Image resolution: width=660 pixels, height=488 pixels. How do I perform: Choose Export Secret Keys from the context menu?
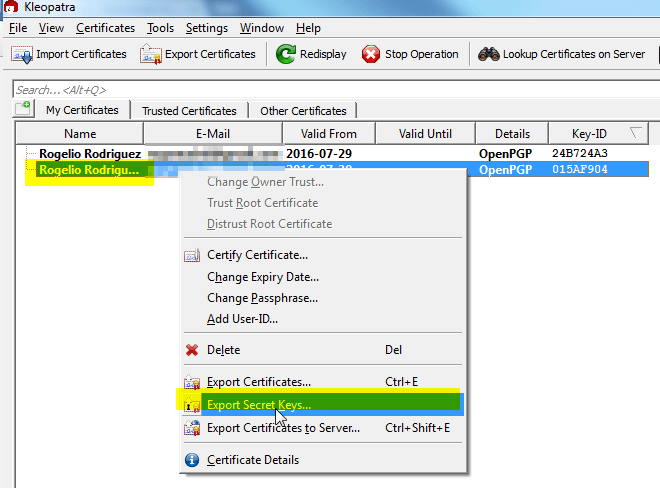click(x=258, y=405)
